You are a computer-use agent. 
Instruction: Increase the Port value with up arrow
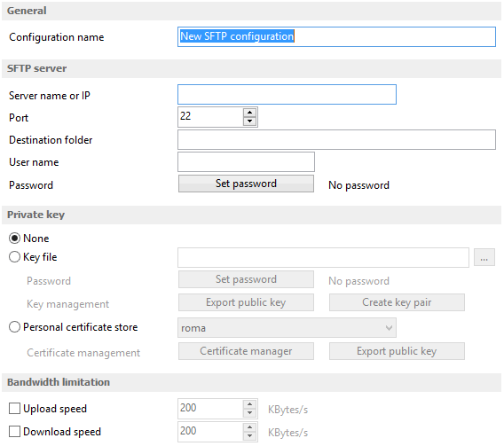coord(249,113)
